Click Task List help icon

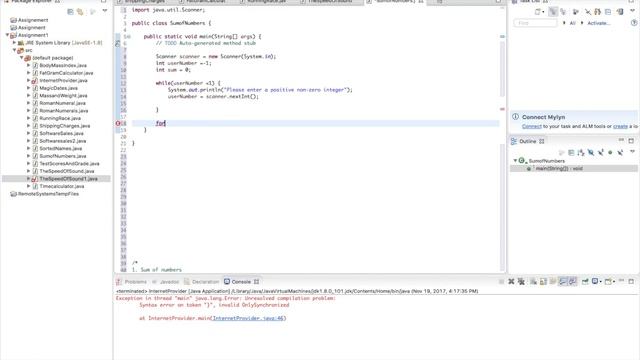[634, 23]
